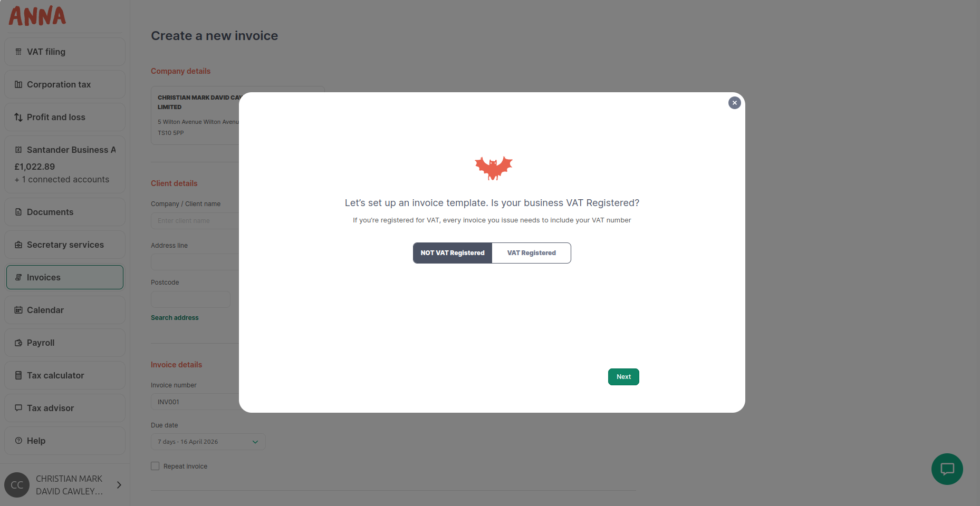Click the VAT filing calculator icon
Image resolution: width=980 pixels, height=506 pixels.
point(18,52)
